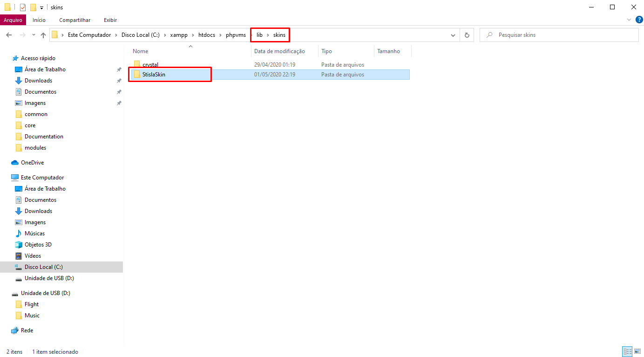Open Imagens under Acesso rápido
Screen dimensions: 644x357
point(35,103)
